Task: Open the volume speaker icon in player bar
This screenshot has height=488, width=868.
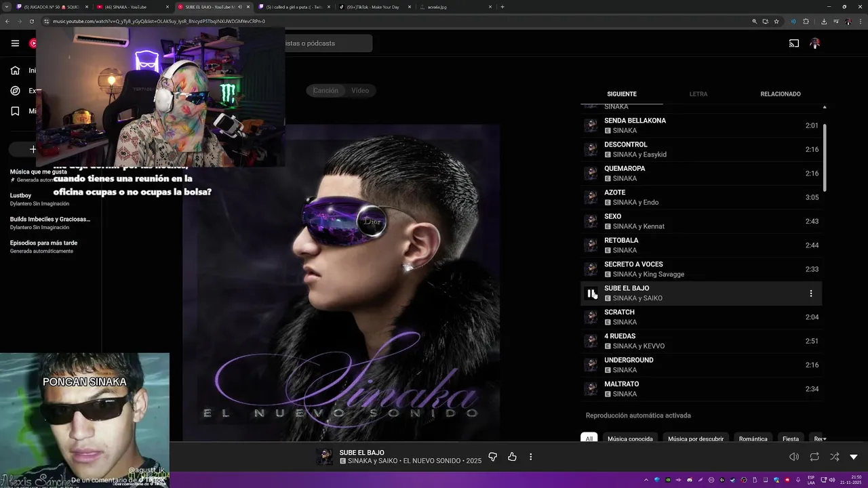Action: click(794, 457)
